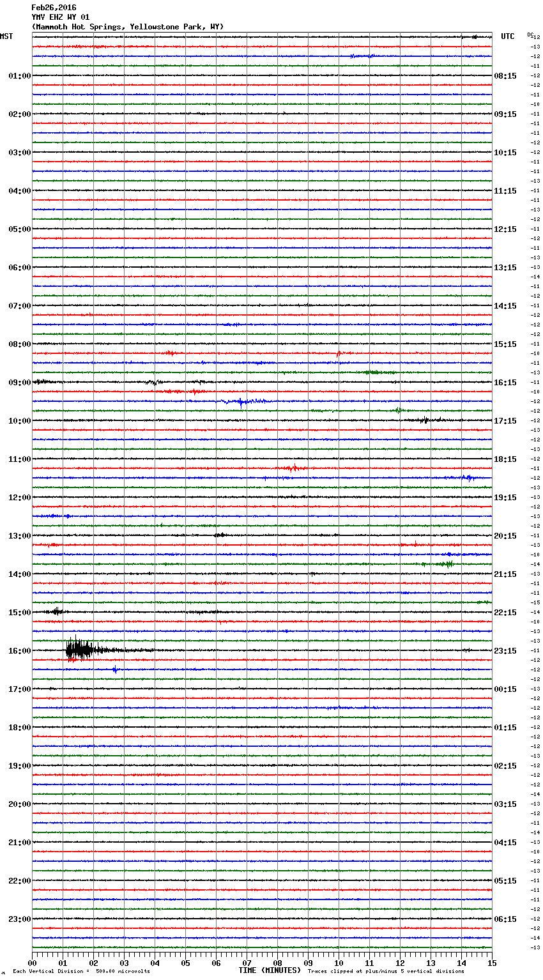Click the UTC time zone header
This screenshot has height=980, width=543.
tap(508, 36)
